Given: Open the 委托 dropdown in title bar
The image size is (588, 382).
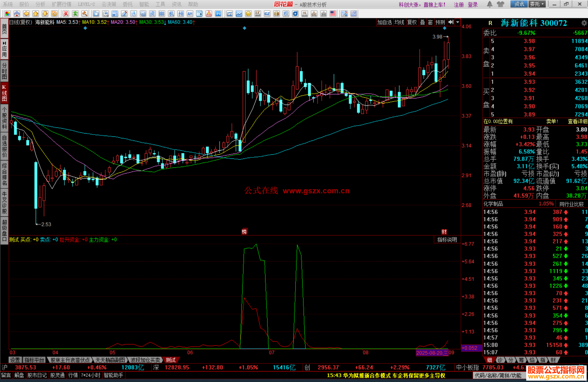Looking at the screenshot, I should [x=537, y=4].
